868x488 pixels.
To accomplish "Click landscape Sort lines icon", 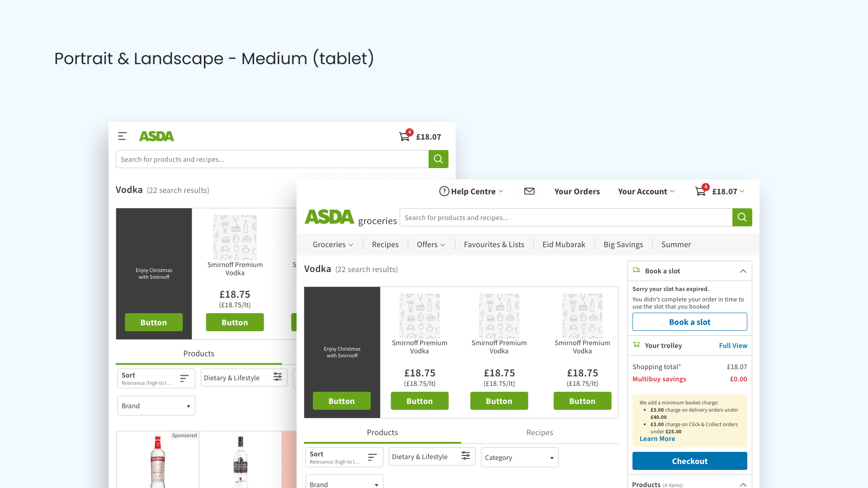I will point(373,457).
